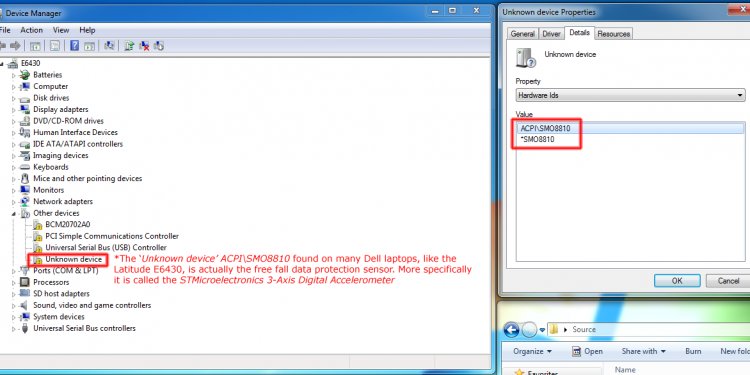Click the Update Driver Software toolbar icon
The width and height of the screenshot is (750, 375).
coord(129,46)
